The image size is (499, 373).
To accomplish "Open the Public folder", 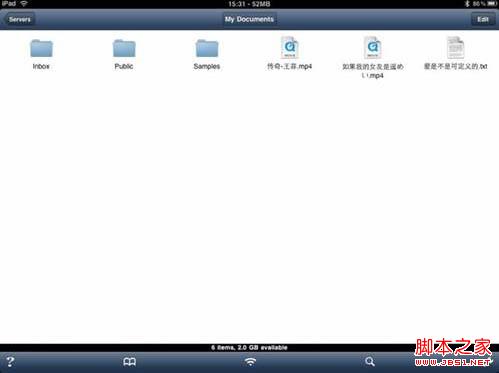I will tap(124, 48).
